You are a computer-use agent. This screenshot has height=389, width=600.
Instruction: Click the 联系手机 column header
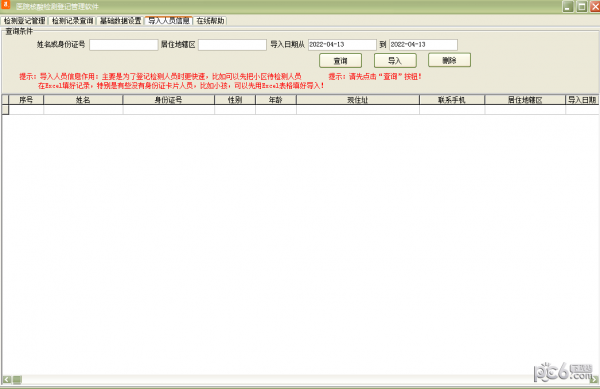click(452, 100)
